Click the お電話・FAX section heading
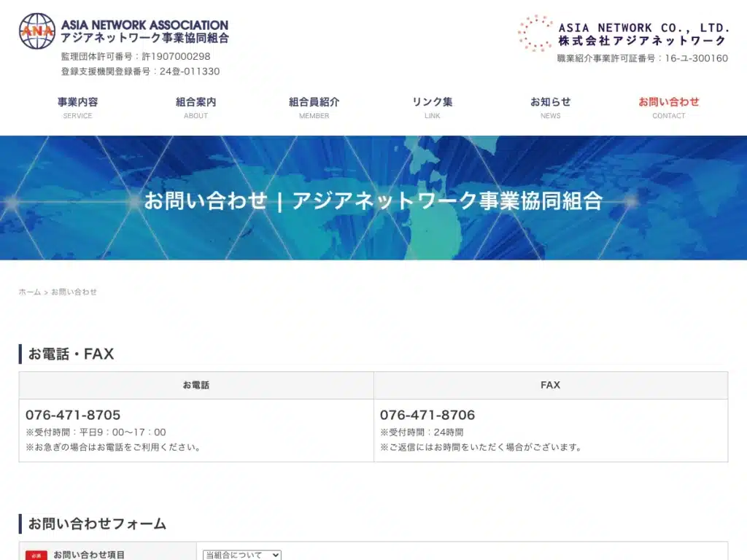Screen dimensions: 747x560 71,354
